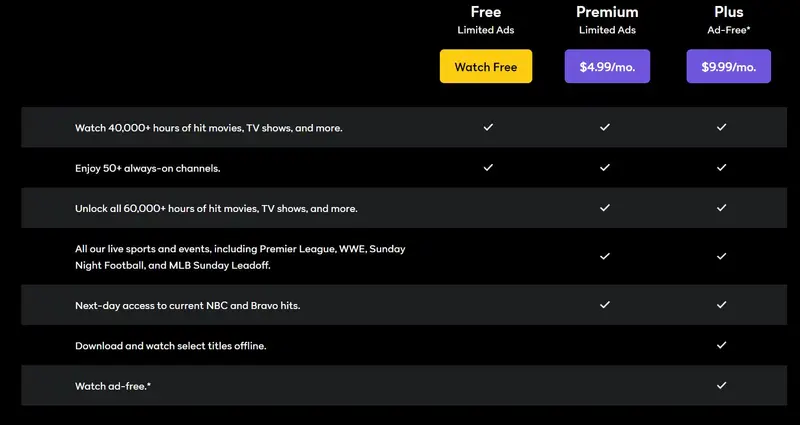Click the 'Watch ad-free.*' feature text
The image size is (800, 425).
(113, 386)
